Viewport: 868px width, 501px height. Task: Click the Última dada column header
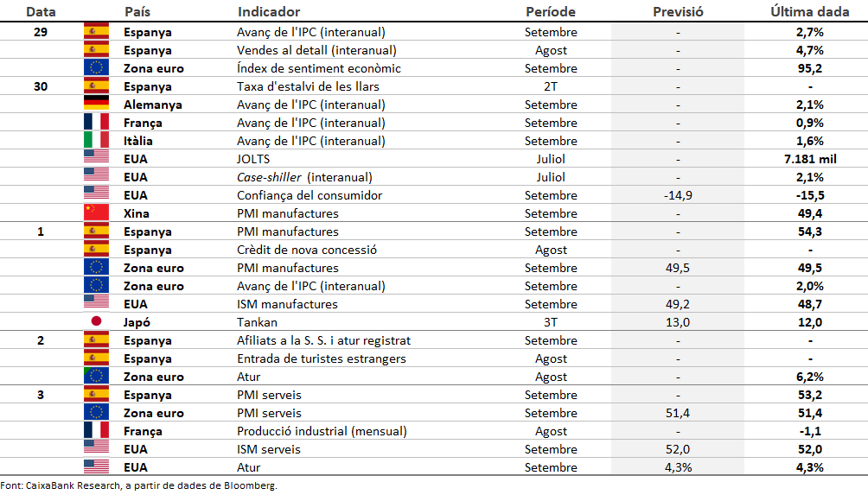[809, 12]
